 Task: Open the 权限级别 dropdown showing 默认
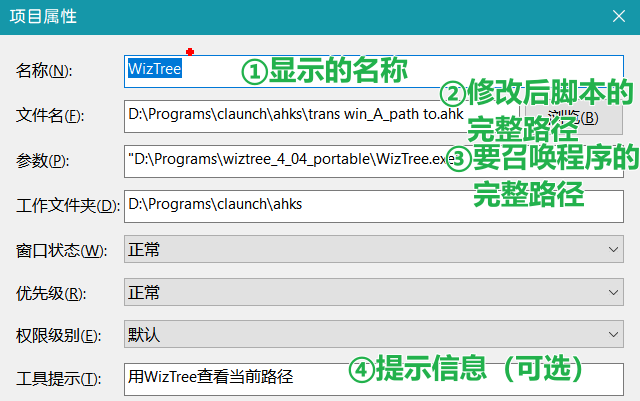tap(372, 334)
